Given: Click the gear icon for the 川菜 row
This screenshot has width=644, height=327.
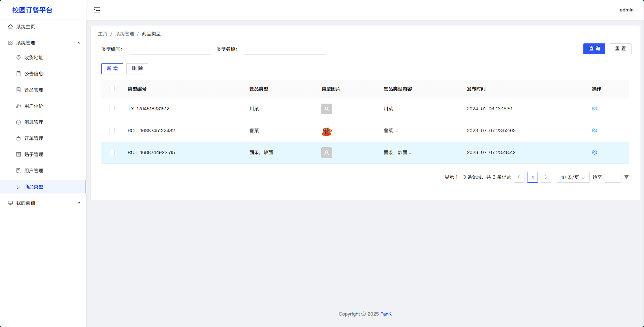Looking at the screenshot, I should 594,109.
